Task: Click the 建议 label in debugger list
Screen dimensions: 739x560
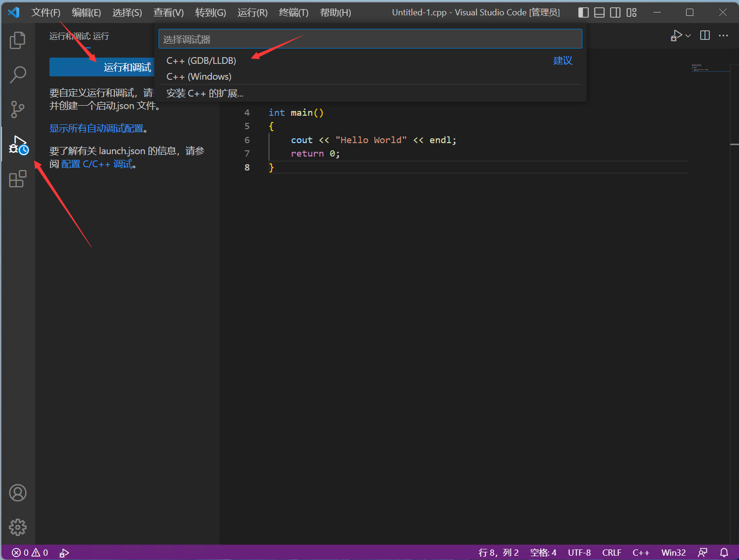Action: click(x=563, y=61)
